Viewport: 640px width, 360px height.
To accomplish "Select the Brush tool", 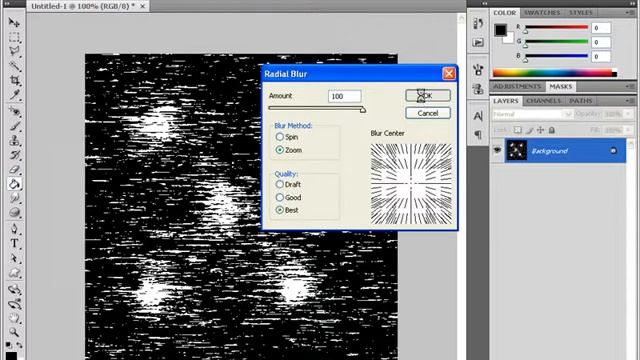I will click(x=14, y=126).
